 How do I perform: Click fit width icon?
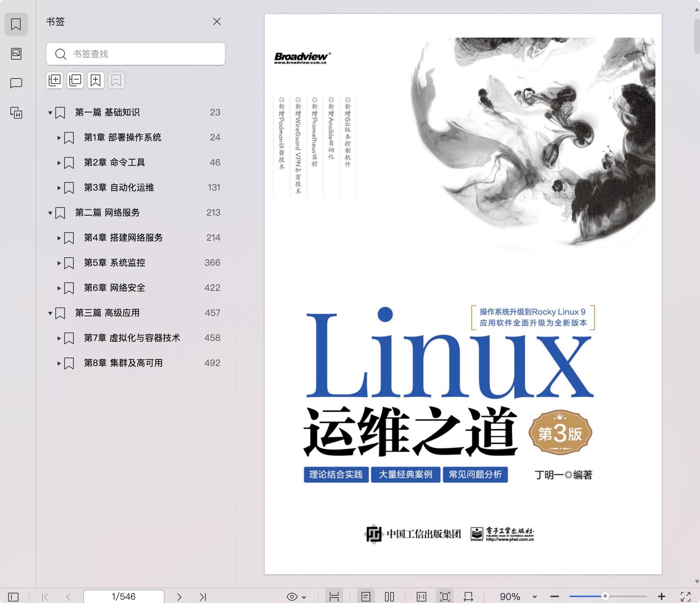coord(468,597)
